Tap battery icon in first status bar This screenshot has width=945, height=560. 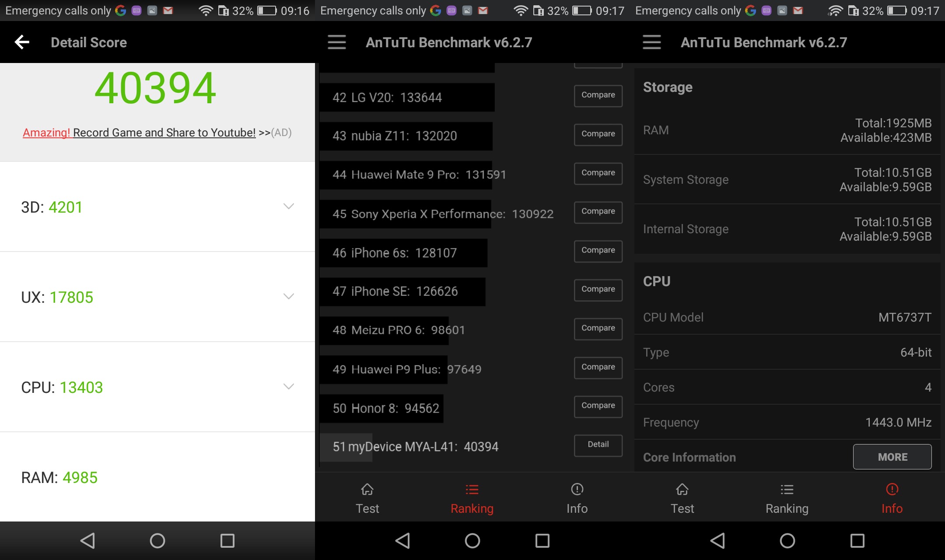point(267,10)
